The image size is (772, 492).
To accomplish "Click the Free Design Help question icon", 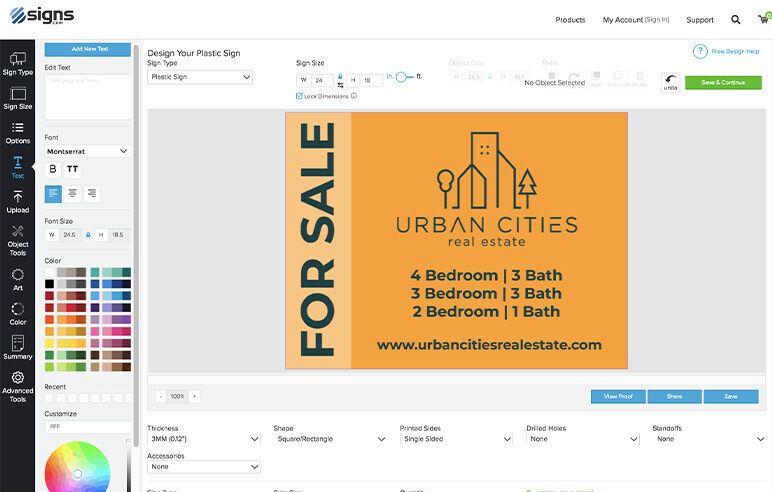I will (700, 51).
